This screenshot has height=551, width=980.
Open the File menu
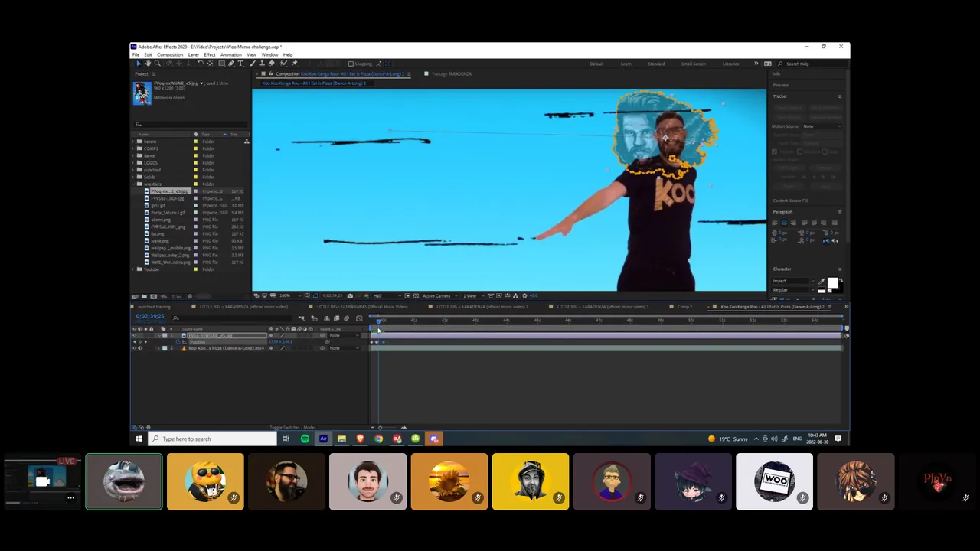[136, 54]
